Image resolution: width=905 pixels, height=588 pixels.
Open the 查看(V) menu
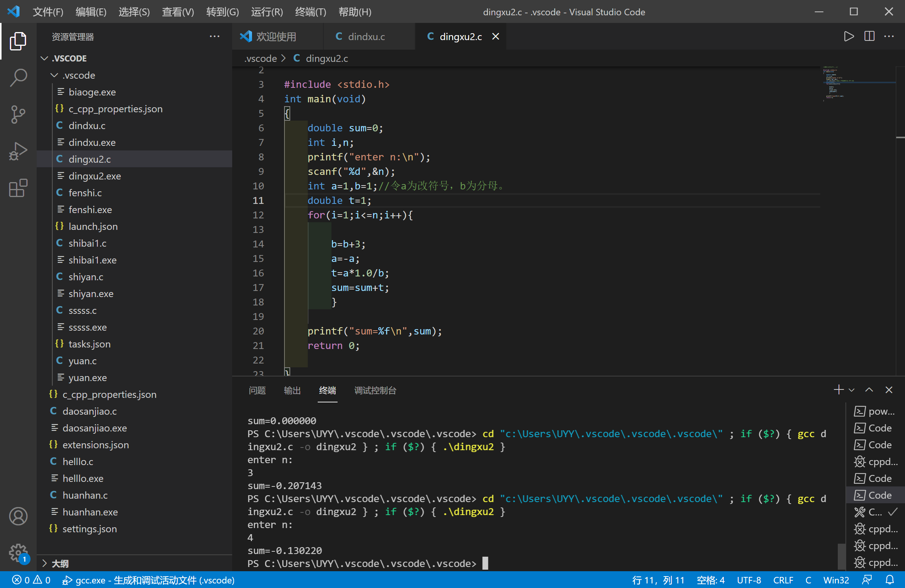(178, 12)
